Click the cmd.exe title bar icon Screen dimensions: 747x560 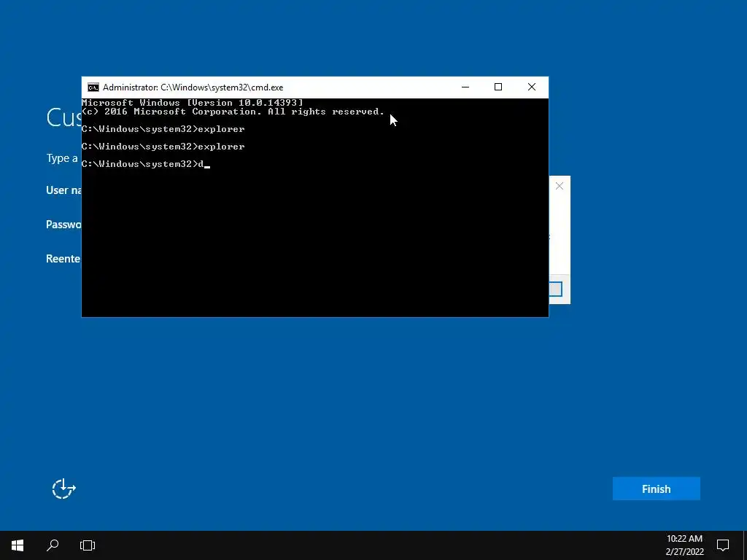point(93,87)
